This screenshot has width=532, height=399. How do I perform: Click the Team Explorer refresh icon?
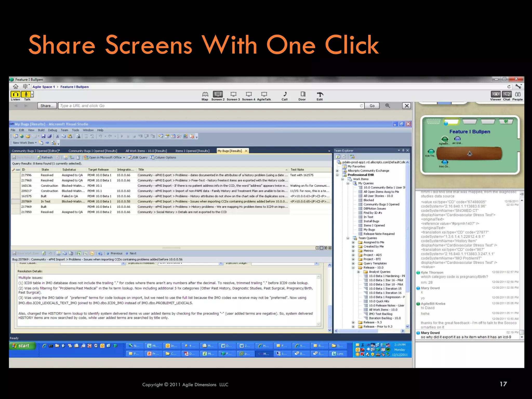[x=338, y=157]
